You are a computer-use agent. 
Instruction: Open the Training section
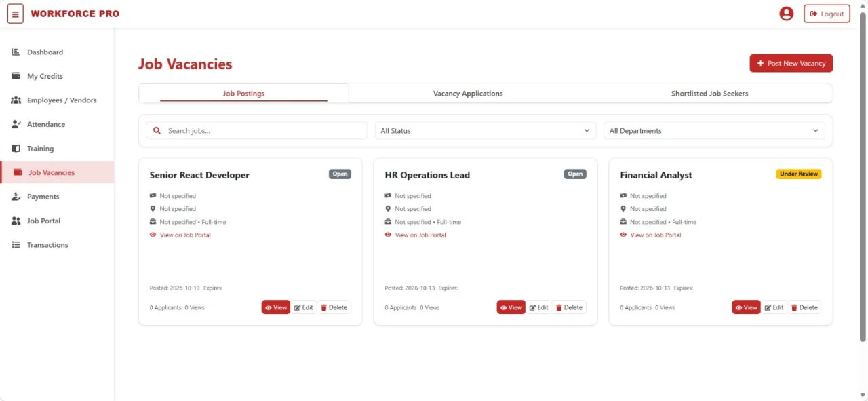57,149
